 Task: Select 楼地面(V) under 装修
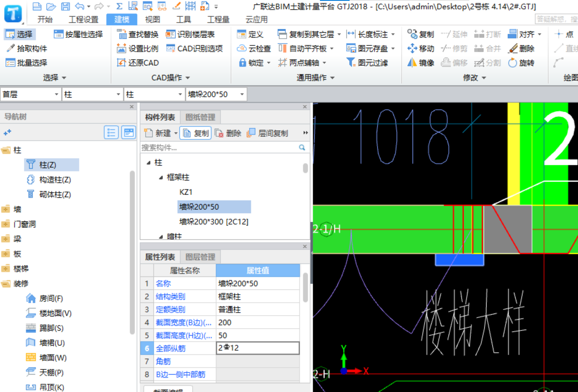click(49, 313)
